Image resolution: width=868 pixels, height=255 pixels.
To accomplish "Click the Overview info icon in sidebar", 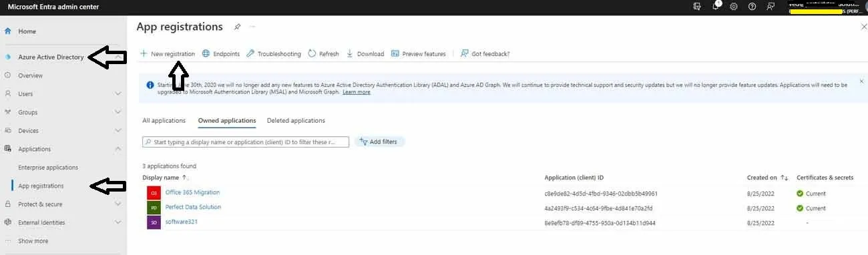I will (8, 75).
